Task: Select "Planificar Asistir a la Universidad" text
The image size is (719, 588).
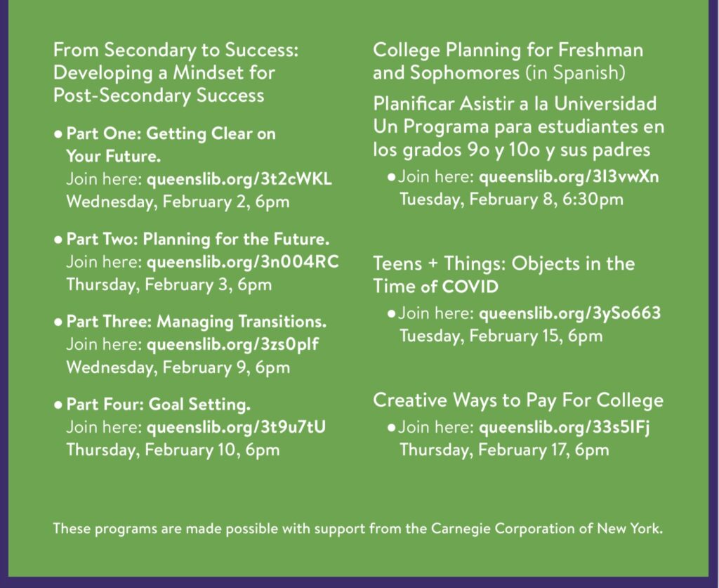Action: pos(515,104)
